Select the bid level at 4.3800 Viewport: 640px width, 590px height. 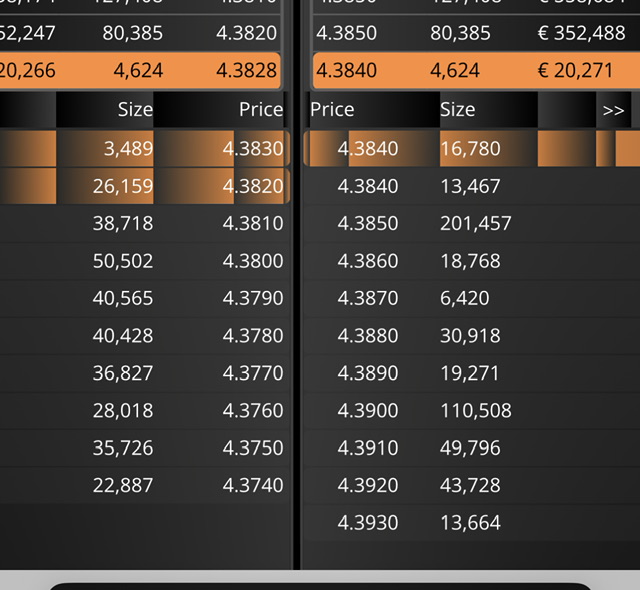(145, 261)
